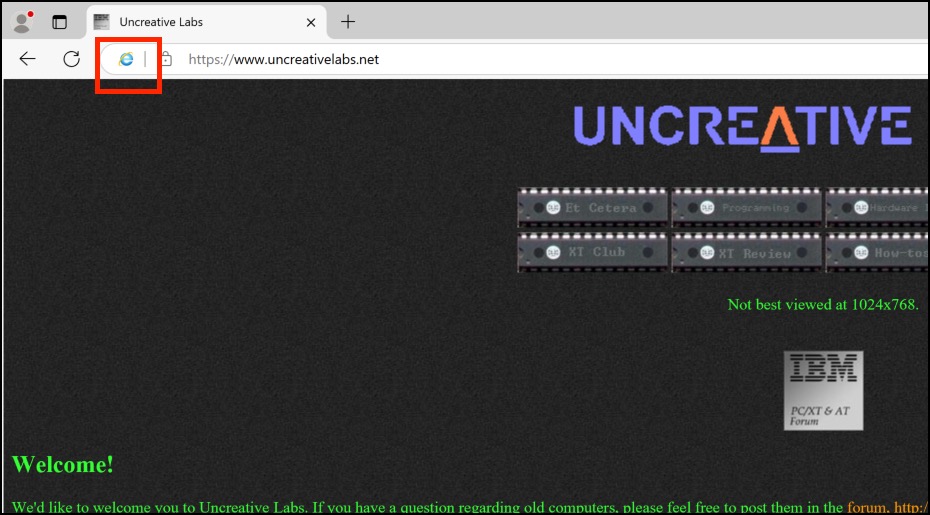
Task: Click the Uncreative Labs tab favicon
Action: pos(102,22)
